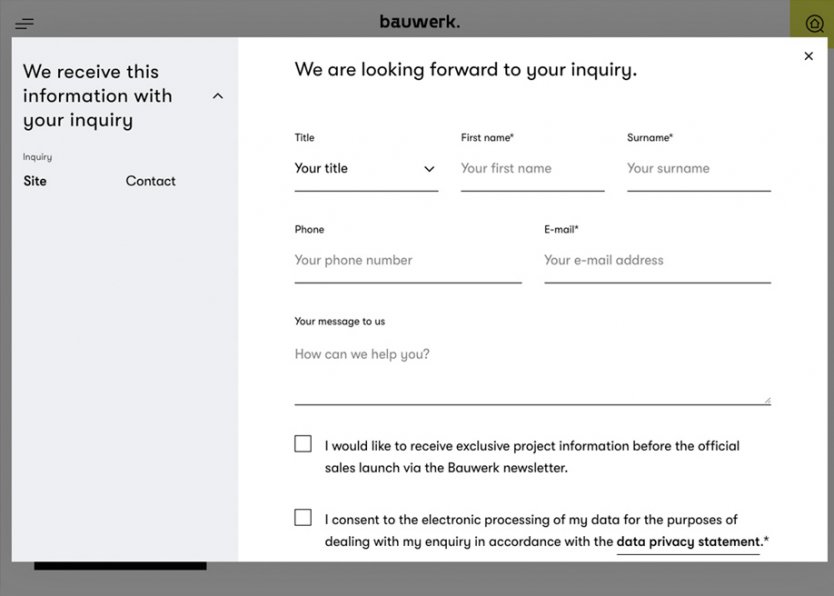The width and height of the screenshot is (834, 596).
Task: Tick the data processing consent checkbox
Action: (x=303, y=517)
